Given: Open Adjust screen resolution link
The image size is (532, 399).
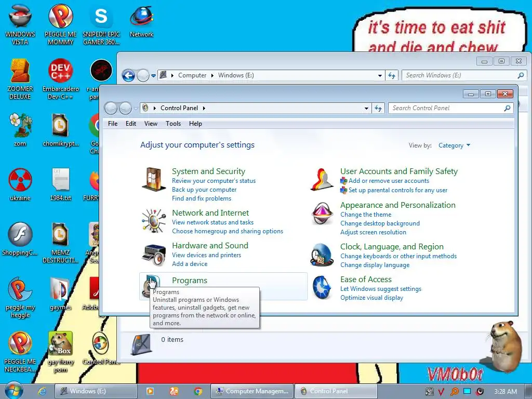Looking at the screenshot, I should [x=373, y=232].
